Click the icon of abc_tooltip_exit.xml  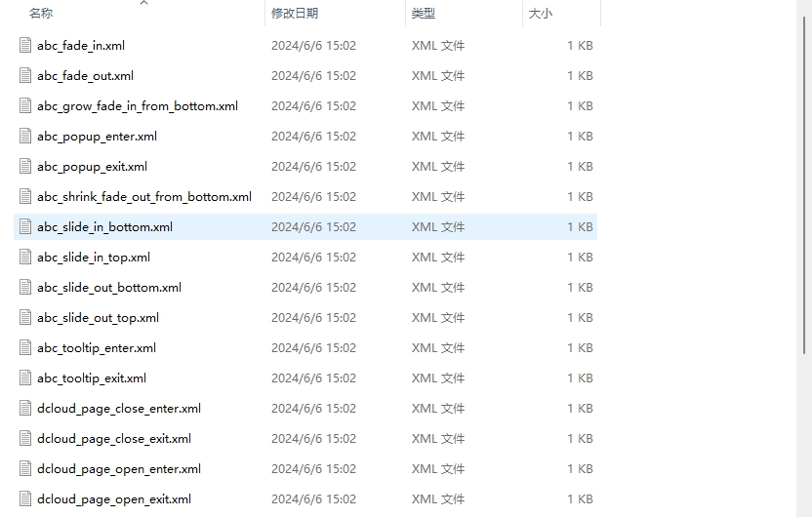point(25,378)
